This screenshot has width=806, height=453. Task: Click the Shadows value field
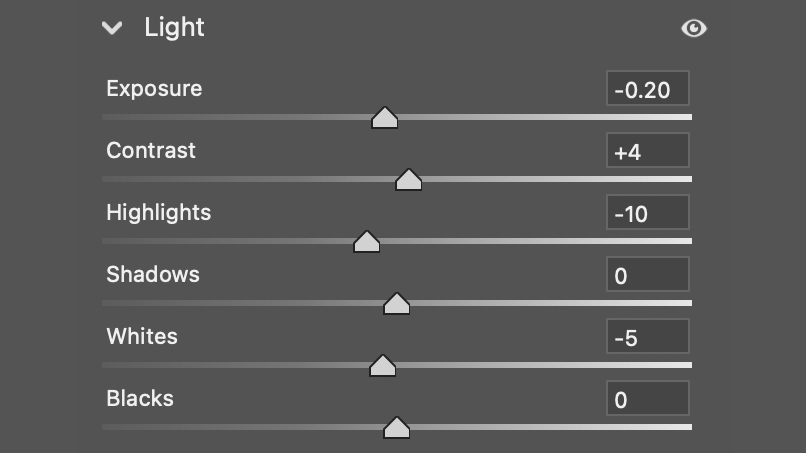pyautogui.click(x=648, y=274)
